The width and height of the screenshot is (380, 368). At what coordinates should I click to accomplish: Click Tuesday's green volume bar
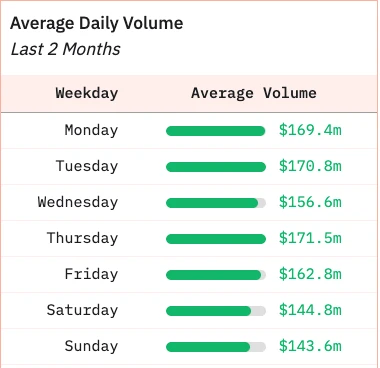pos(216,167)
